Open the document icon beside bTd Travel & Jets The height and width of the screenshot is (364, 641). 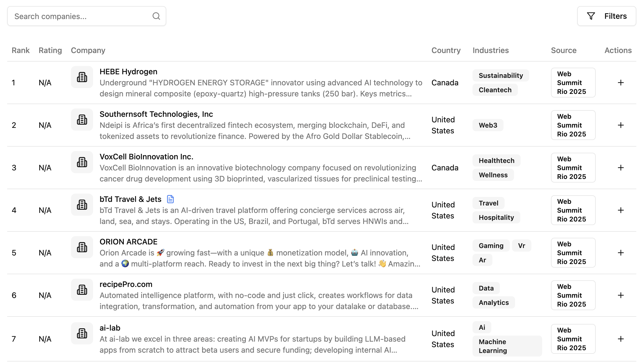coord(170,199)
